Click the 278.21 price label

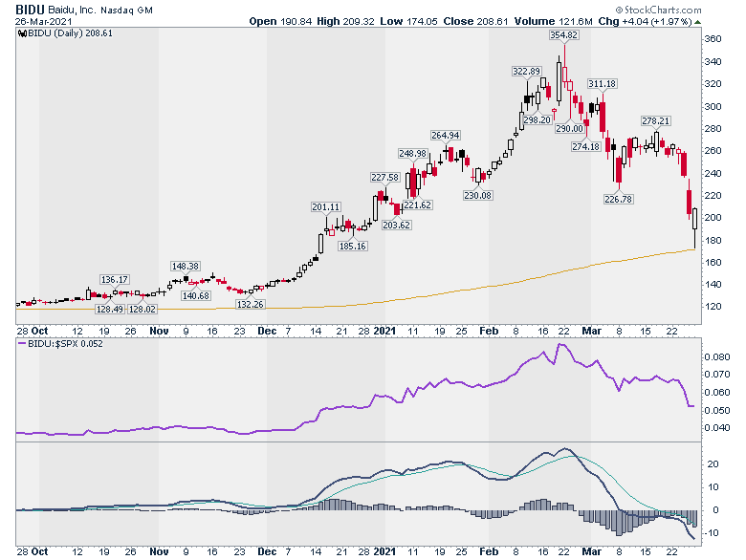tap(655, 120)
